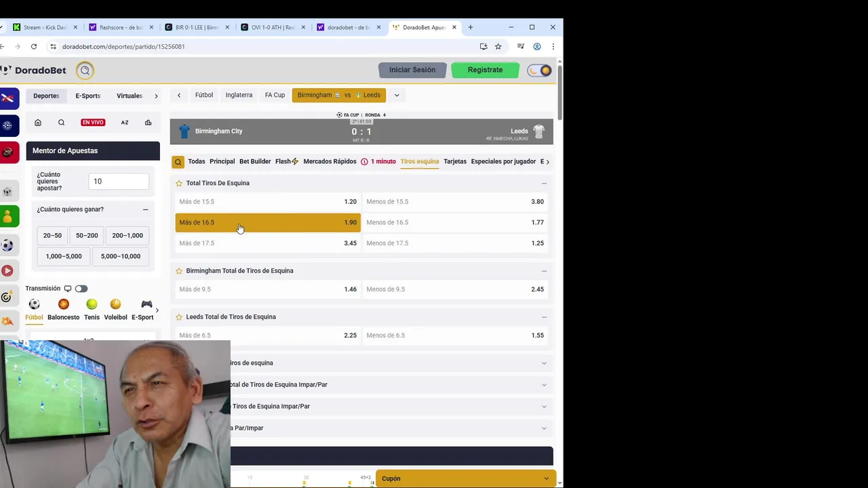Select the Voleibol sport icon
The height and width of the screenshot is (488, 868).
(115, 304)
